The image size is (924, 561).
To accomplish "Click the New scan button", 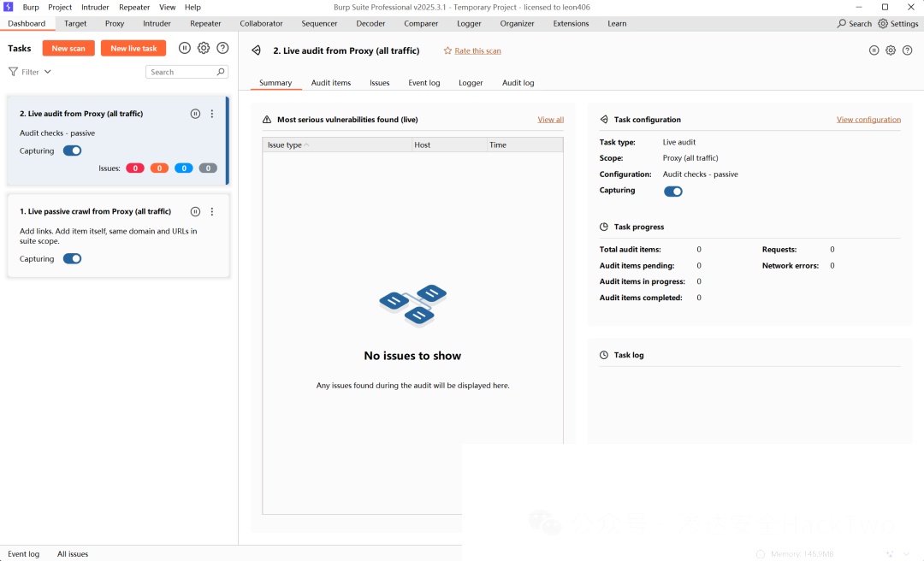I will [68, 49].
